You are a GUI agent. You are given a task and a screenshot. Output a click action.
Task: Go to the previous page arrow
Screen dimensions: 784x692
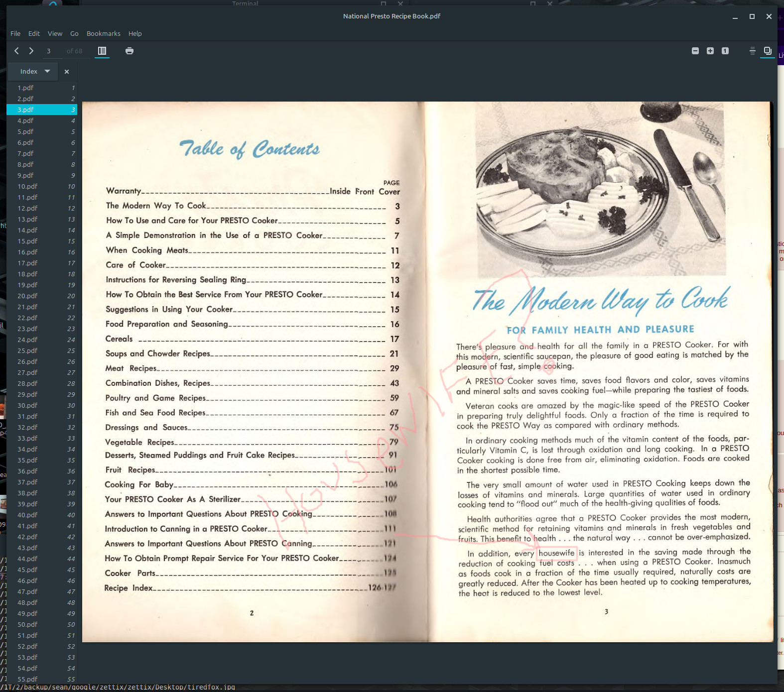click(x=16, y=51)
